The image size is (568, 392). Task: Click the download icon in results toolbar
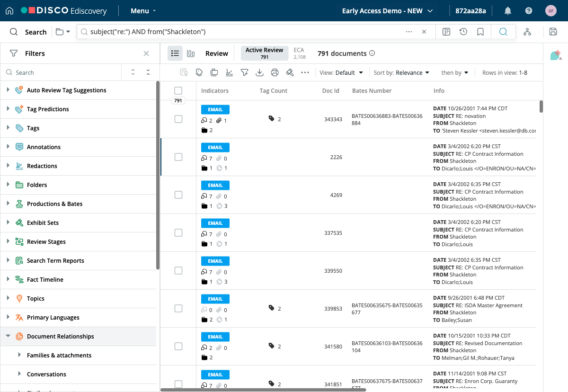(x=259, y=72)
